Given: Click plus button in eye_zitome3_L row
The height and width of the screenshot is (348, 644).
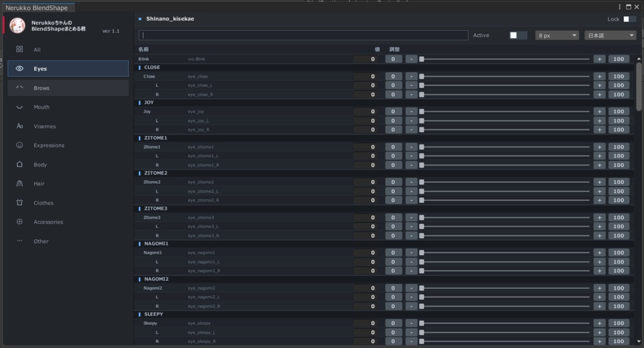Looking at the screenshot, I should pyautogui.click(x=599, y=227).
